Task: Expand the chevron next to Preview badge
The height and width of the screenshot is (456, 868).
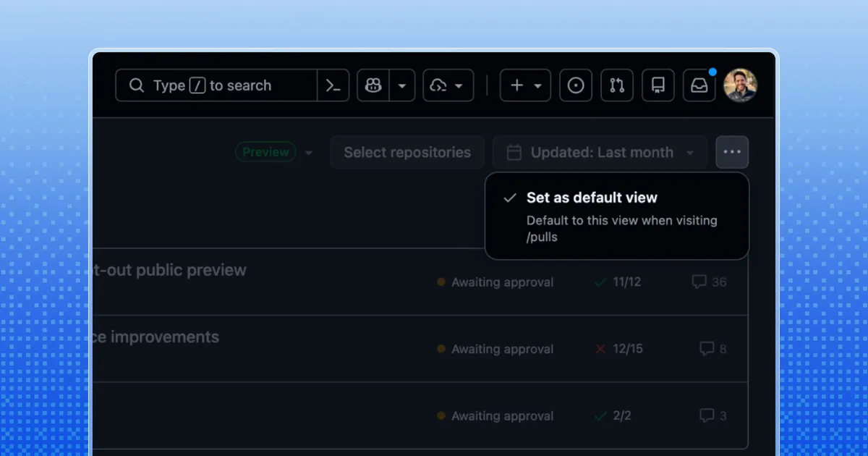Action: pos(309,153)
